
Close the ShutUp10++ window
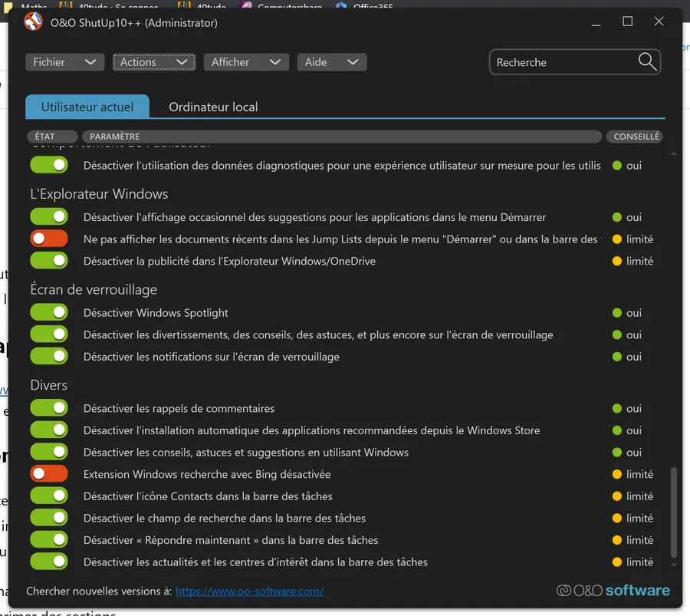(659, 21)
